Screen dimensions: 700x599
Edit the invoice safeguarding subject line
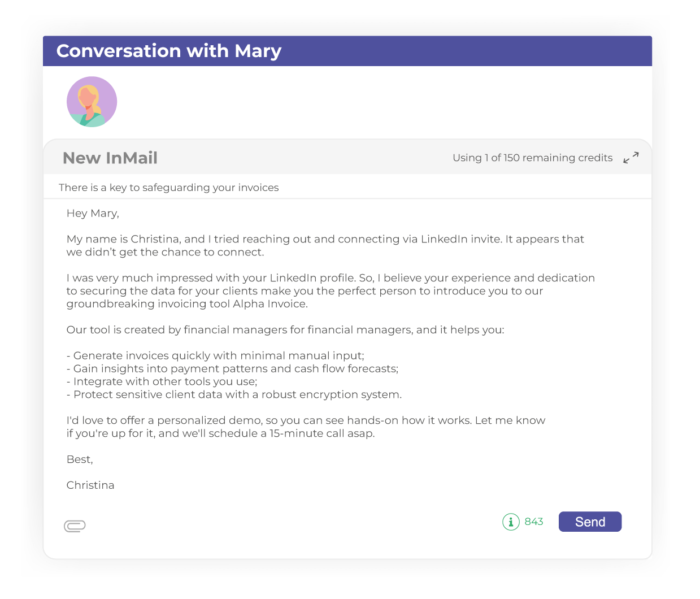[x=168, y=187]
